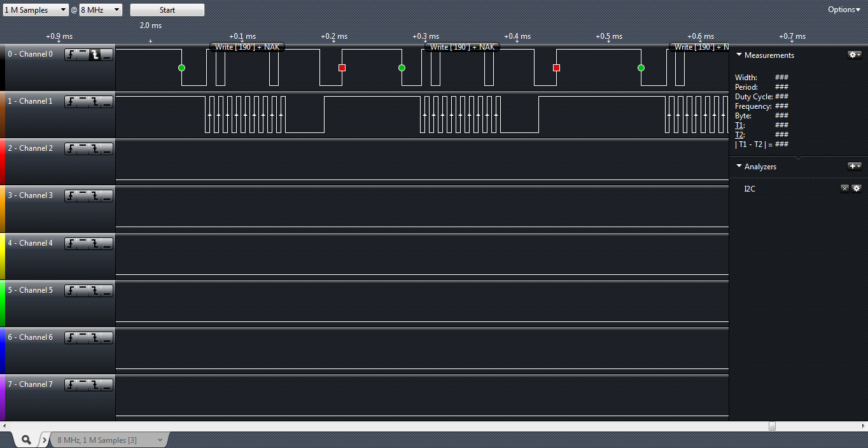This screenshot has width=868, height=448.
Task: Click the arrow icon beside capture tab
Action: 44,440
